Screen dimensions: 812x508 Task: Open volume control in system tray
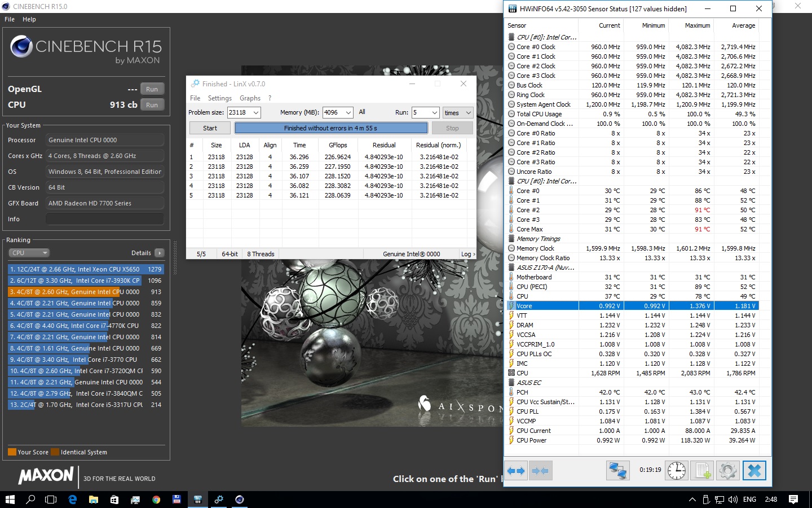[733, 500]
